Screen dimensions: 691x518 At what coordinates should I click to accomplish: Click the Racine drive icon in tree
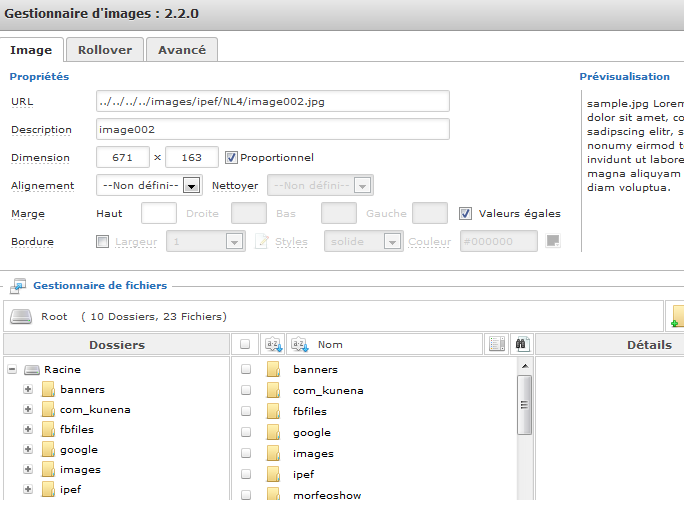pyautogui.click(x=32, y=369)
